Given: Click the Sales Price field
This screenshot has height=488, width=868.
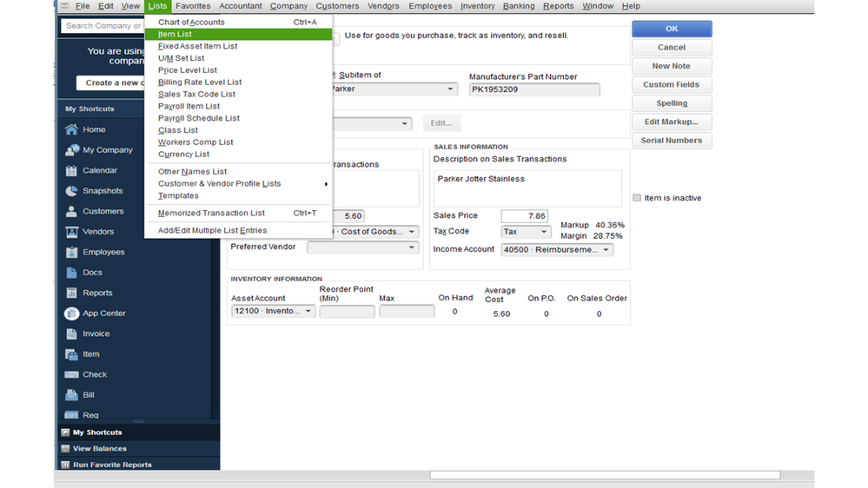Looking at the screenshot, I should tap(524, 216).
